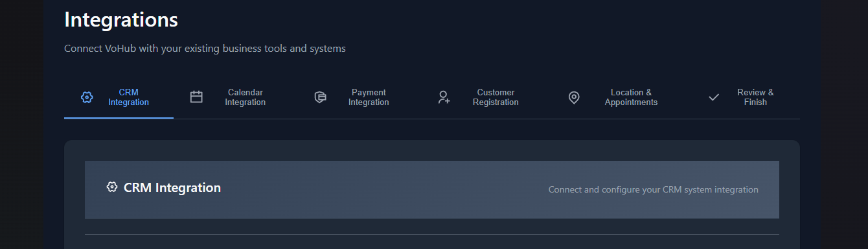Click the map pin icon on Location tab
Screen dimensions: 868x249
pyautogui.click(x=574, y=97)
